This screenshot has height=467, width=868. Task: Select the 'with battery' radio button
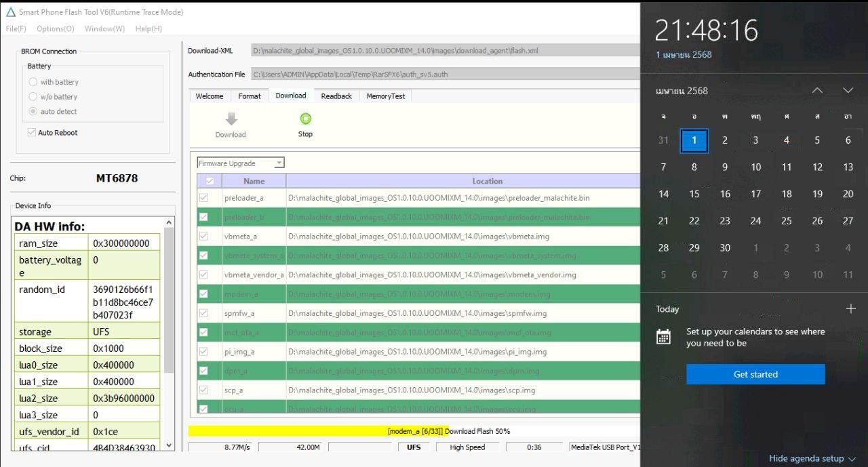coord(33,82)
